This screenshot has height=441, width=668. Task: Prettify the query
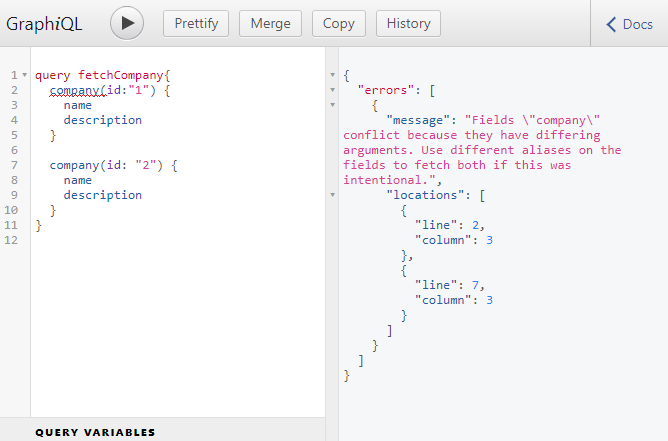click(x=196, y=23)
